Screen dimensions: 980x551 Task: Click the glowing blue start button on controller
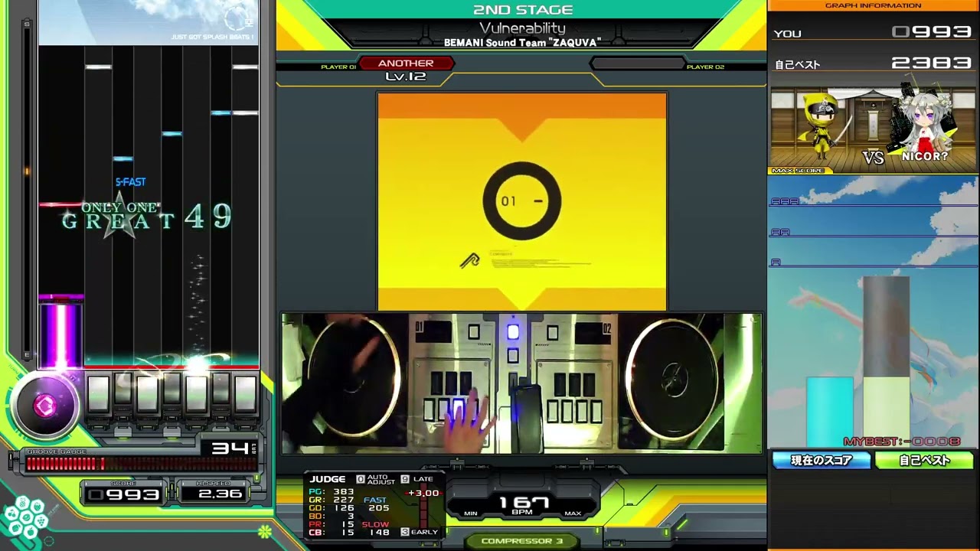513,331
